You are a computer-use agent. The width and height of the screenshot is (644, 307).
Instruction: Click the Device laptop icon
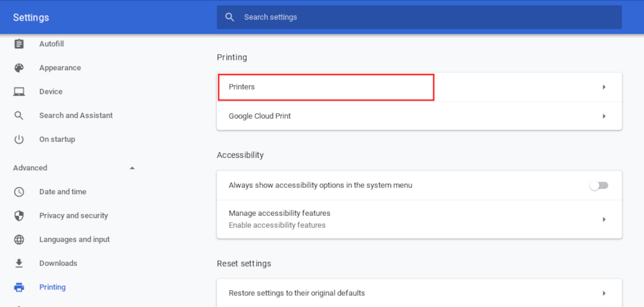coord(19,92)
